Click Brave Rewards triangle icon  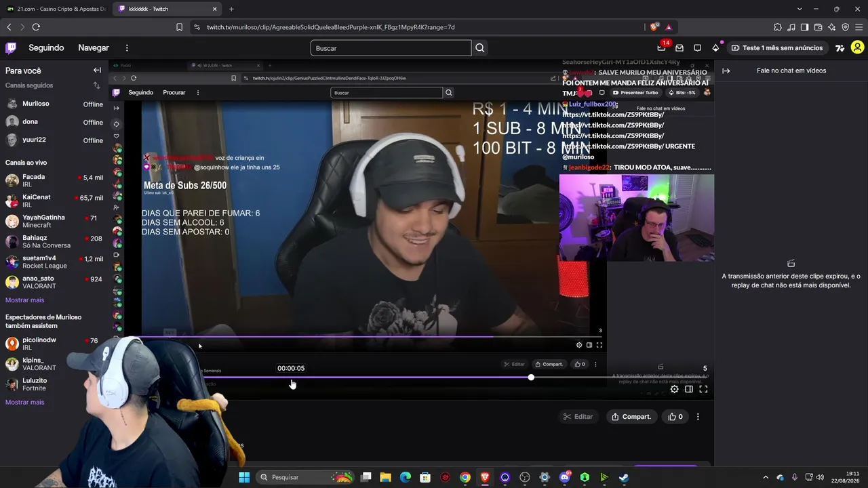(669, 27)
